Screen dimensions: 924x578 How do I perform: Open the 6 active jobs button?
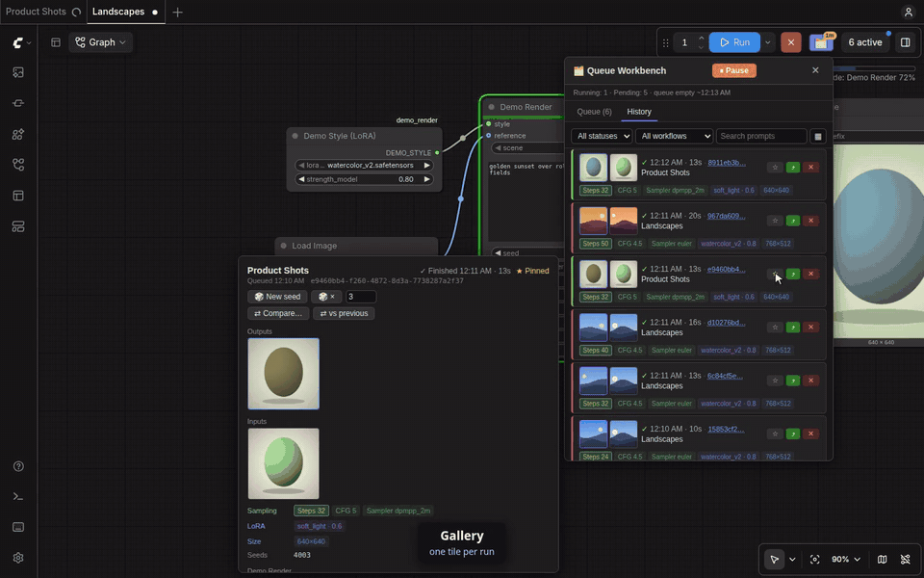pyautogui.click(x=865, y=42)
